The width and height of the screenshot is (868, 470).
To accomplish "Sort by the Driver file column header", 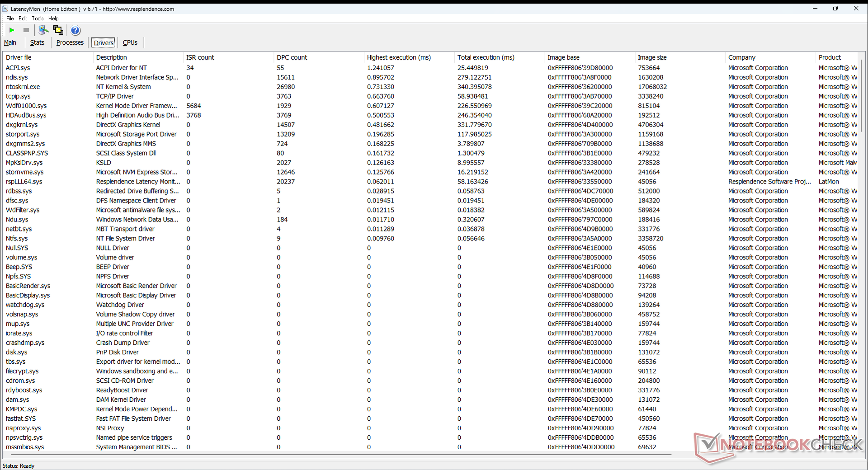I will pos(47,57).
